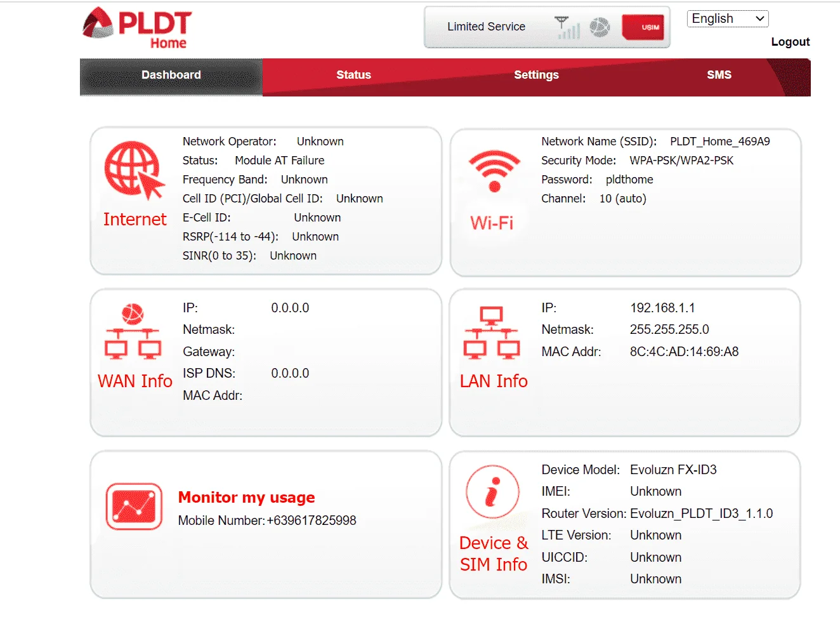Click the Limited Service status text
Viewport: 840px width, 629px height.
click(486, 27)
